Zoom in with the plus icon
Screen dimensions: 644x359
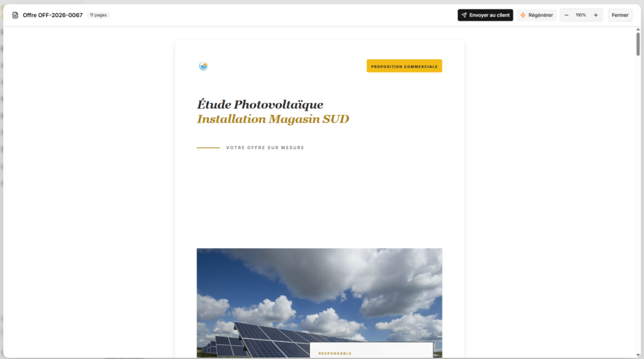(x=596, y=15)
